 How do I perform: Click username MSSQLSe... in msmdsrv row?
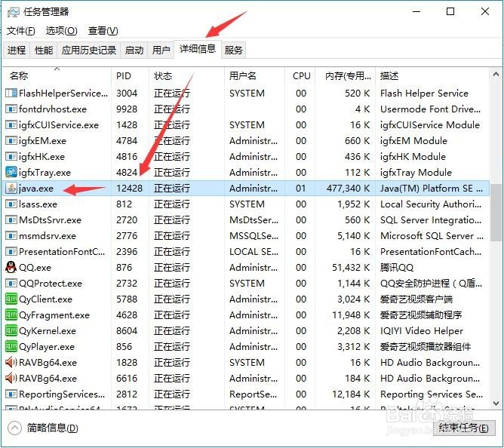tap(254, 236)
